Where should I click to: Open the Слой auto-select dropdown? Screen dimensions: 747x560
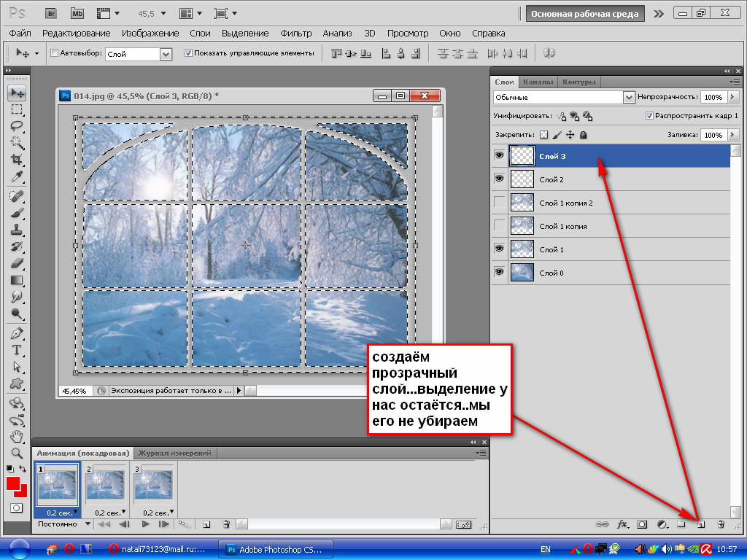click(x=166, y=54)
